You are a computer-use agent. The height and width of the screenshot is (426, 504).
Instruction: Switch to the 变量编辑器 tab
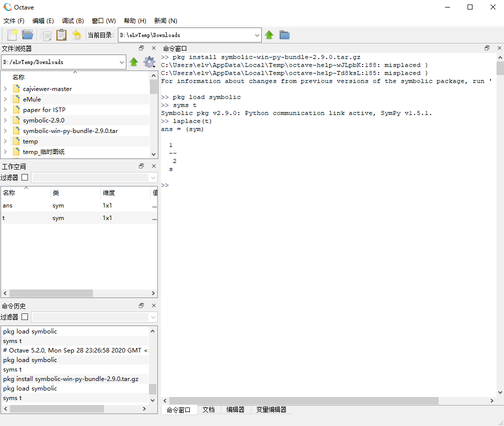(x=271, y=409)
